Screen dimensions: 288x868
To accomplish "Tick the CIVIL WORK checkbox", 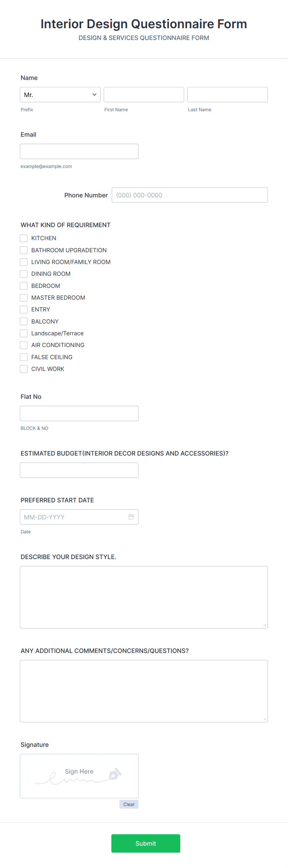I will 24,369.
